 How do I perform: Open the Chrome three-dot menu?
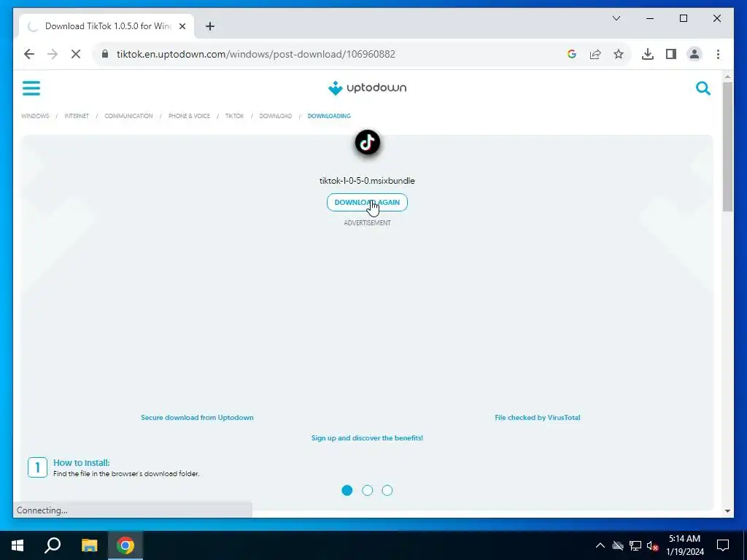(718, 54)
